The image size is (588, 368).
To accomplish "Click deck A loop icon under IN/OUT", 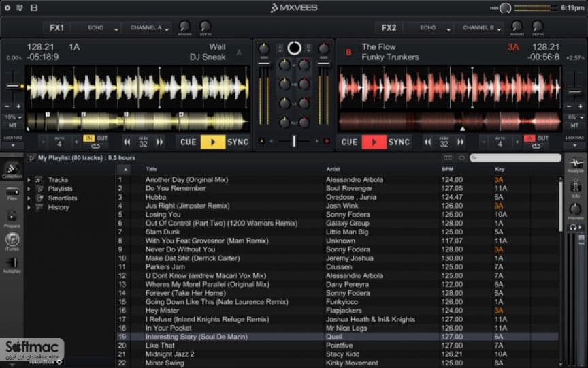I will coord(96,146).
